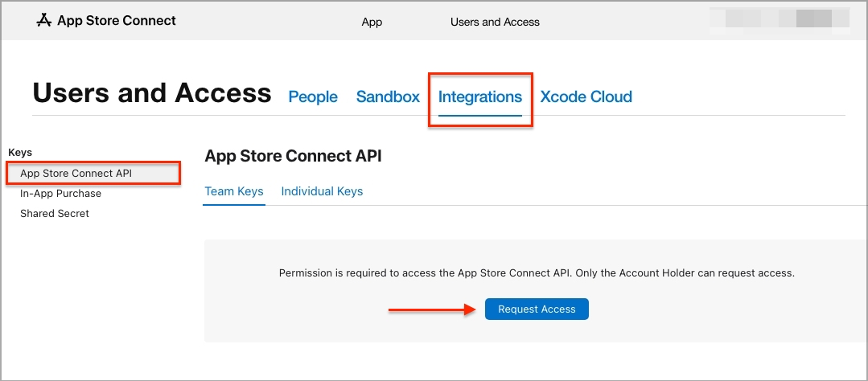Click the Keys sidebar header
This screenshot has height=381, width=868.
[20, 153]
